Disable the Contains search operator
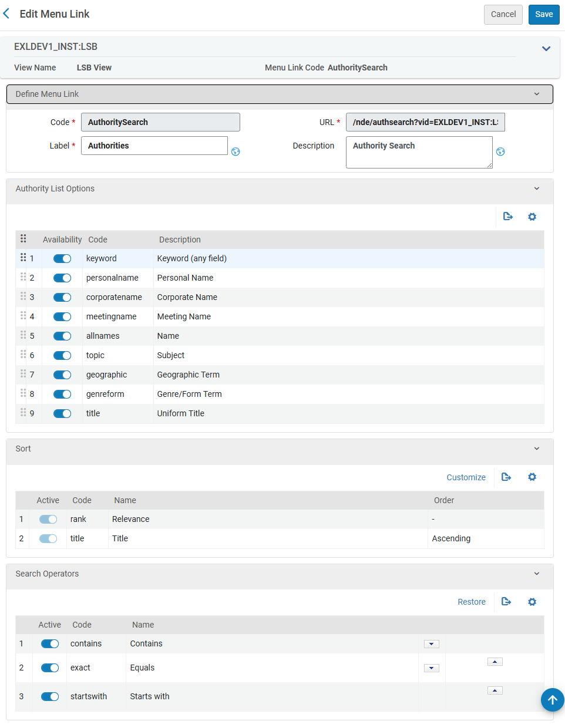The image size is (565, 728). (50, 643)
